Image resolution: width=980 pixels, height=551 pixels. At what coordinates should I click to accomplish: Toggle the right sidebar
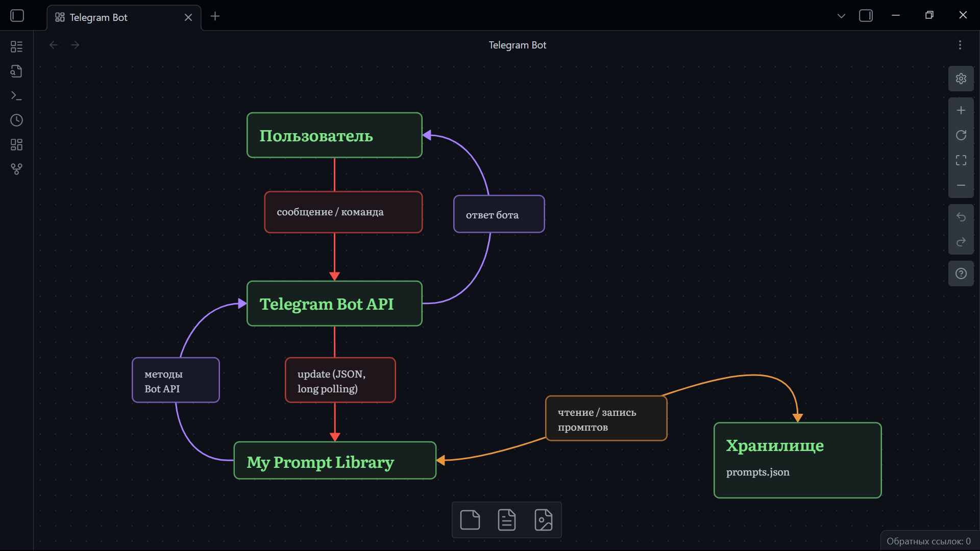click(x=866, y=16)
